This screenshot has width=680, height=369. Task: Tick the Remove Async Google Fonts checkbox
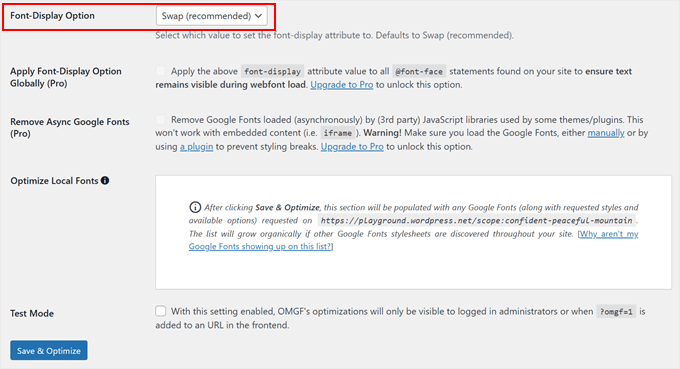pos(160,119)
